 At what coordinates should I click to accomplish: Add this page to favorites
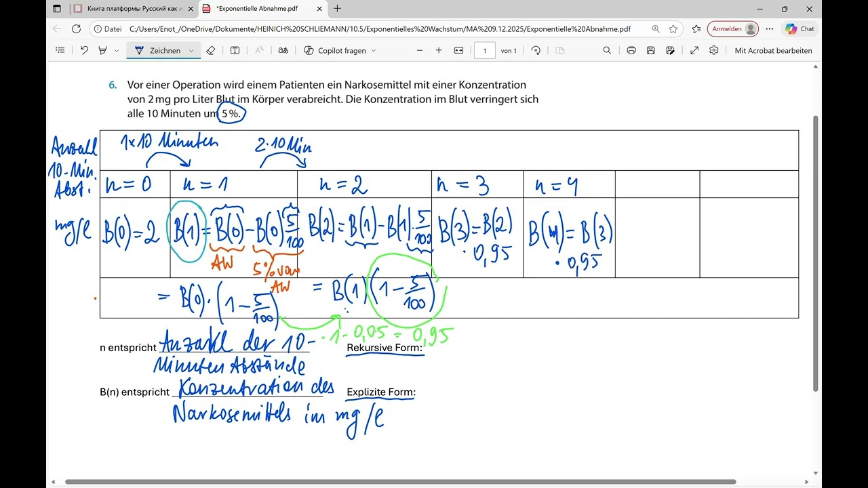point(673,29)
